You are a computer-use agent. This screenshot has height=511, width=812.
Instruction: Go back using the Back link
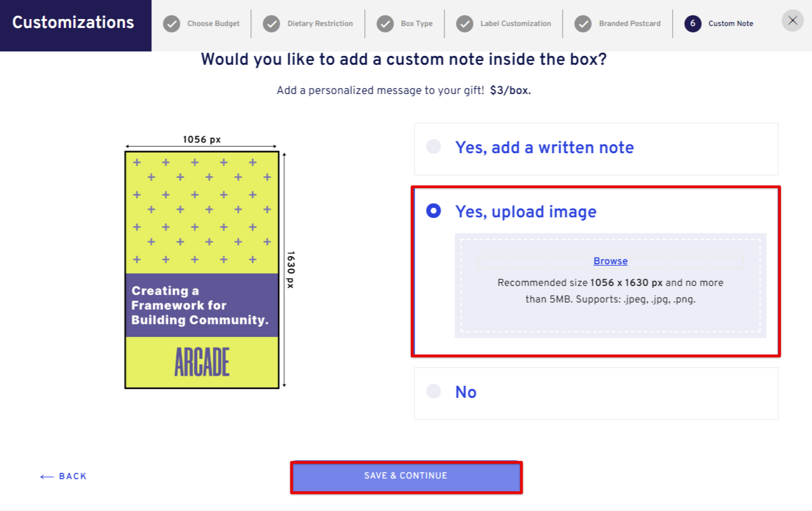(x=73, y=477)
